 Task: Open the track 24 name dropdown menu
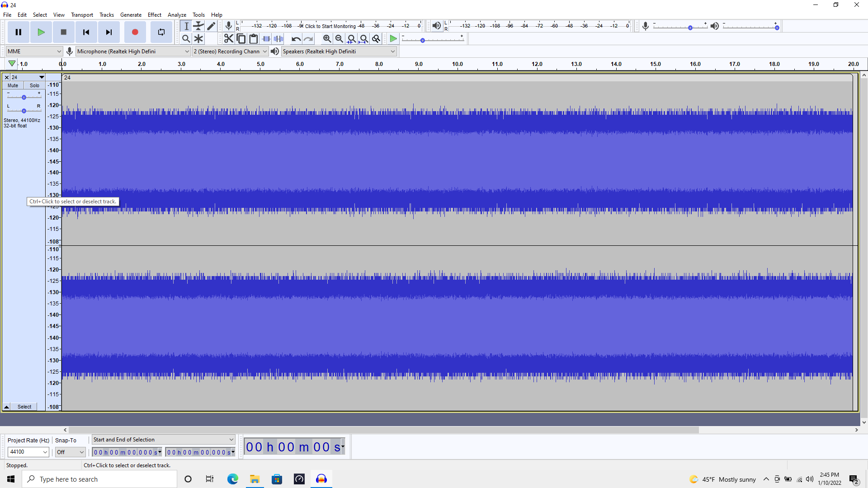click(28, 77)
